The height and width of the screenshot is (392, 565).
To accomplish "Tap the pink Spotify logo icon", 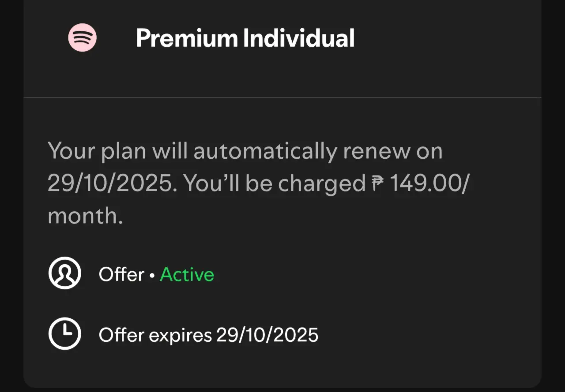I will coord(82,38).
